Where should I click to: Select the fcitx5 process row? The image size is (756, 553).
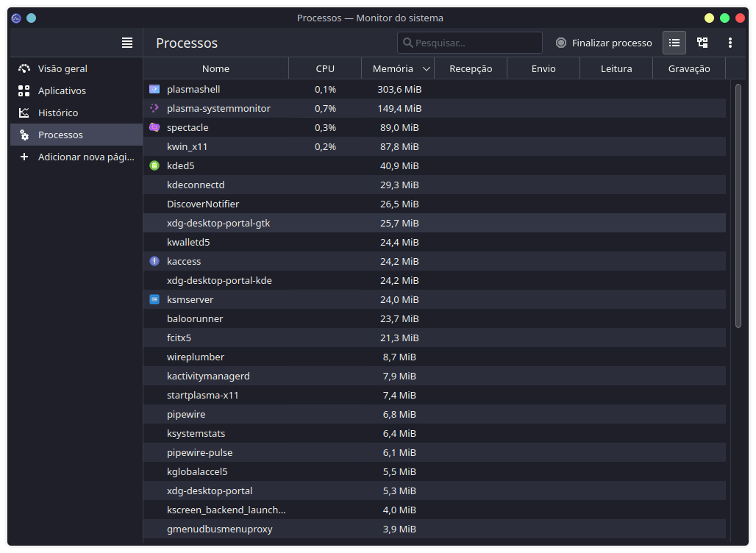(435, 338)
